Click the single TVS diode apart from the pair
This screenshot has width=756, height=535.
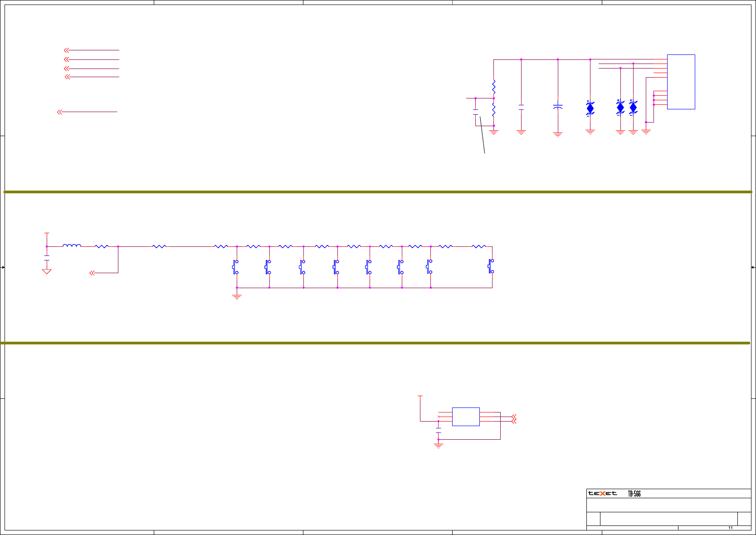pos(590,108)
